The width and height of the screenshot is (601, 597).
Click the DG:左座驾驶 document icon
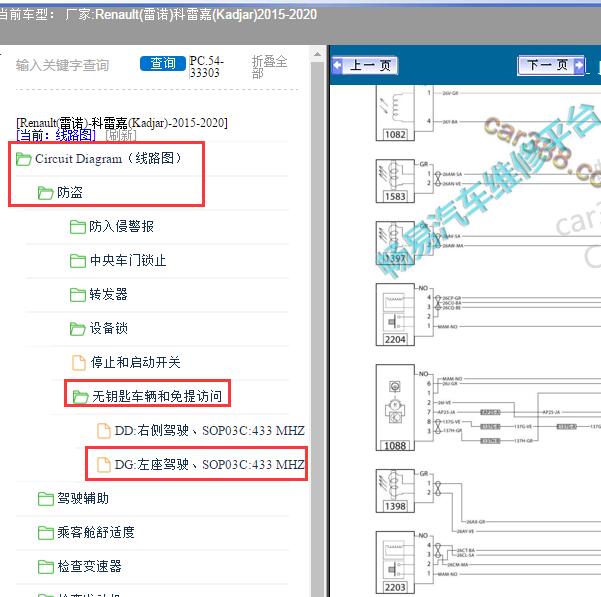point(103,465)
